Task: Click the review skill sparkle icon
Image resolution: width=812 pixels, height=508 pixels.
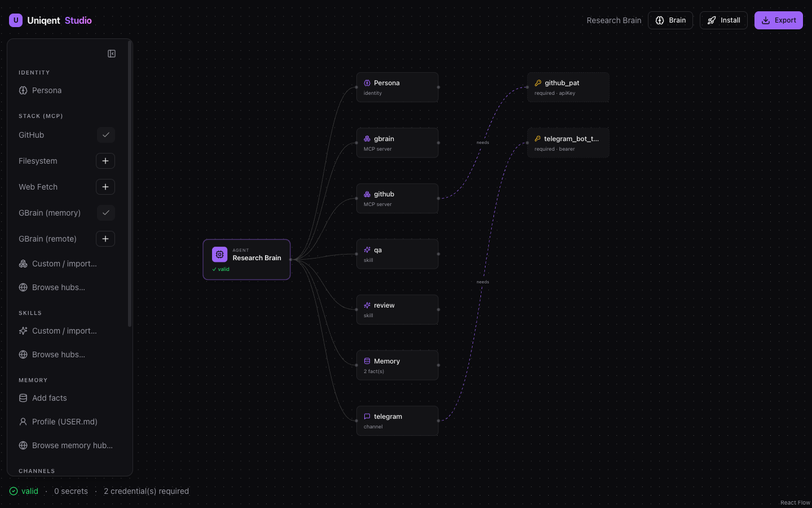Action: (367, 305)
